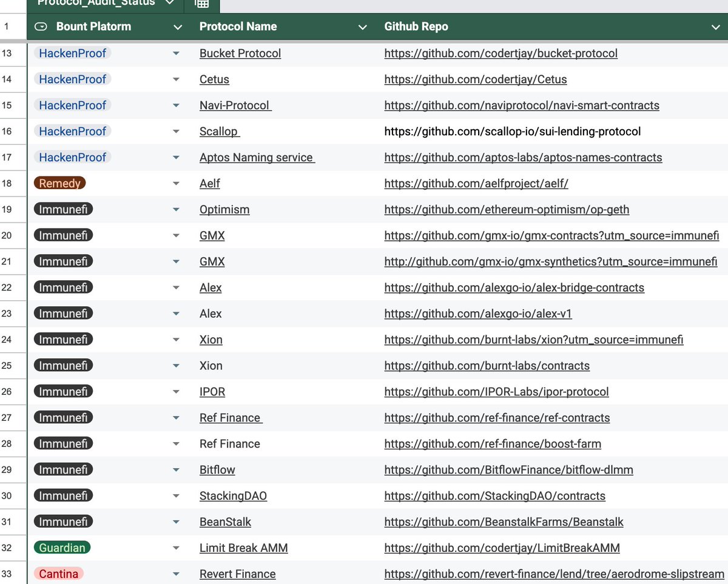Click the Revert Finance name link
The width and height of the screenshot is (728, 584).
click(x=238, y=575)
